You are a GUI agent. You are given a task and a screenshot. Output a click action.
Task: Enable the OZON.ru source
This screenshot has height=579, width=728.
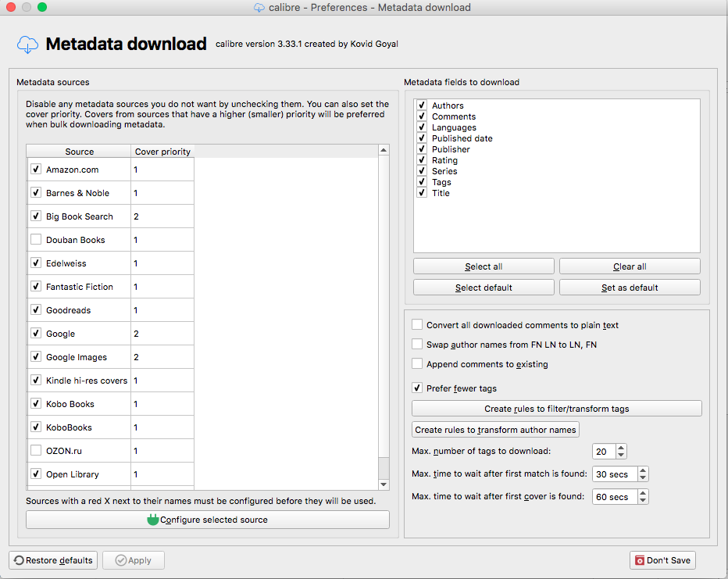[36, 450]
